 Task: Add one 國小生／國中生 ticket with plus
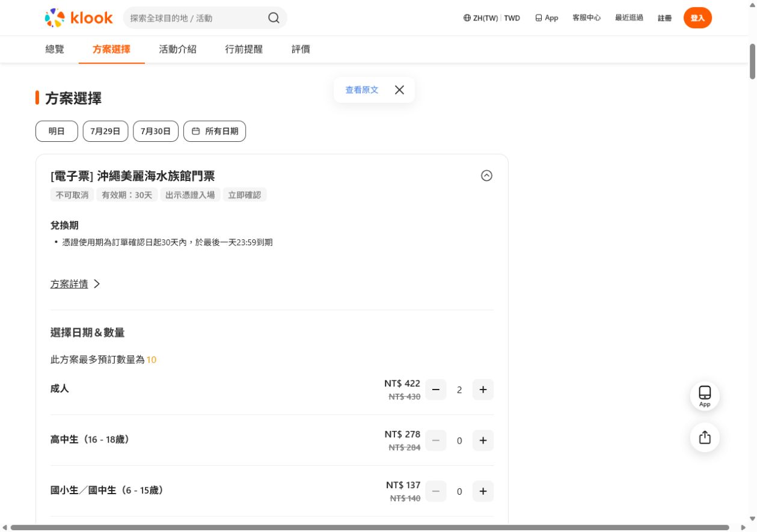point(483,491)
